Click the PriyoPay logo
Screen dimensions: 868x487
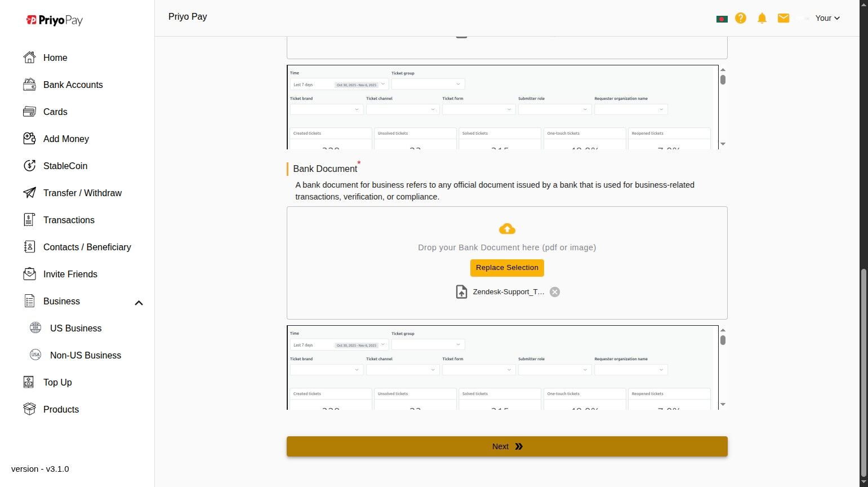tap(55, 20)
